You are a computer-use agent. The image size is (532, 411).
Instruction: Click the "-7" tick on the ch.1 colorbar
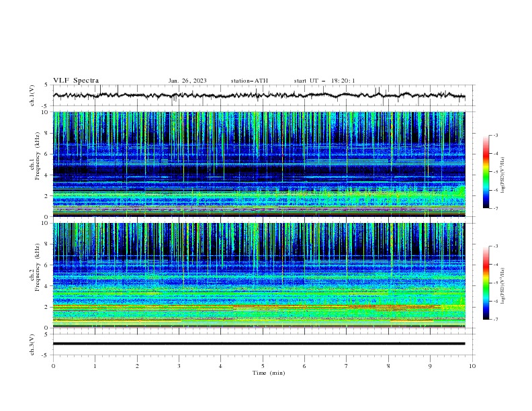pos(496,208)
